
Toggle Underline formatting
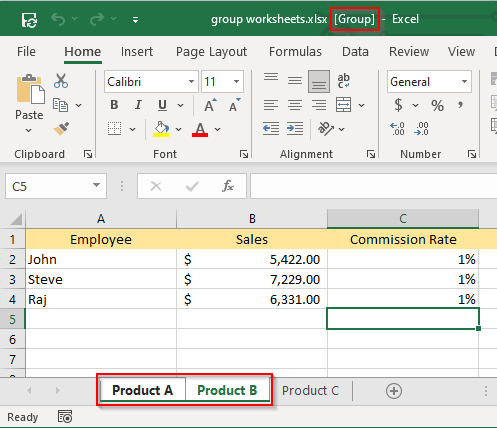point(162,105)
